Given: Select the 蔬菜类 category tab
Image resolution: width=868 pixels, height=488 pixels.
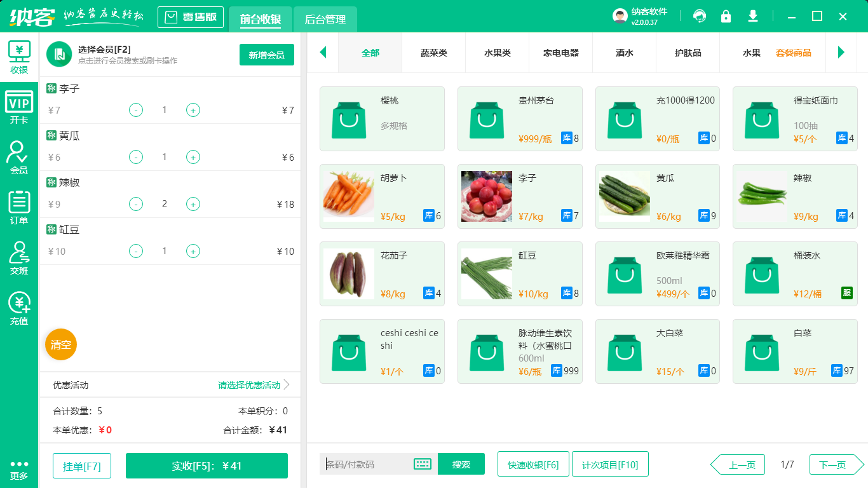Looking at the screenshot, I should click(x=433, y=53).
